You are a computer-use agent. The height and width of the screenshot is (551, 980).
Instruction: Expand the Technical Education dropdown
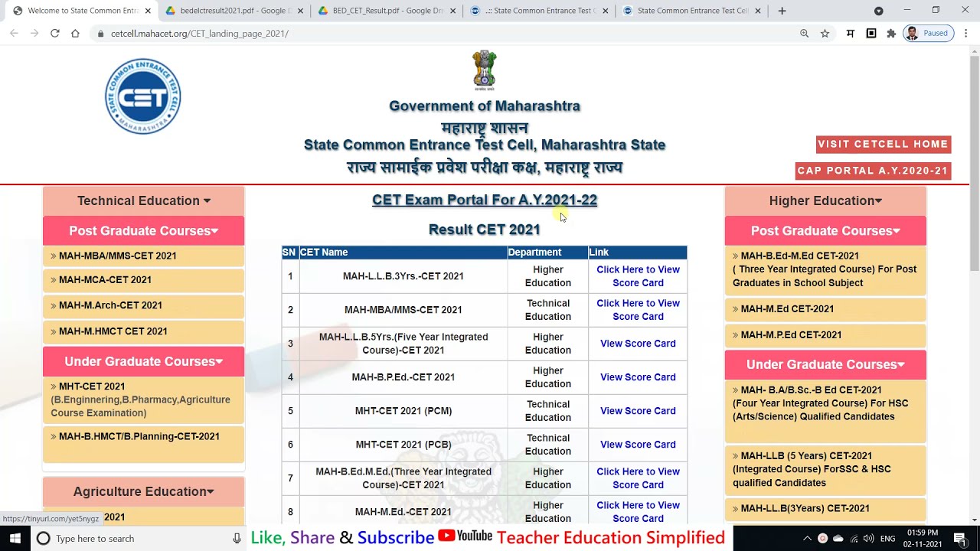pos(143,201)
